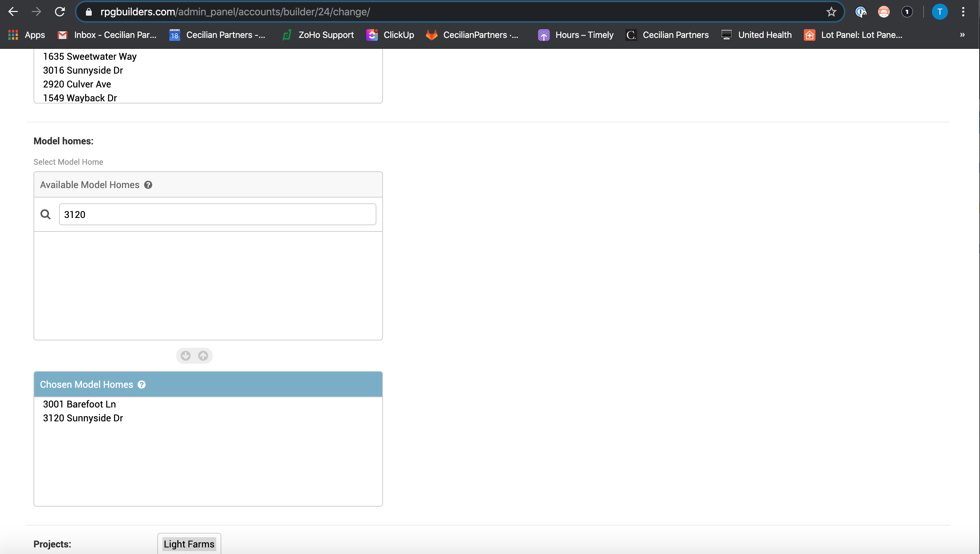Screen dimensions: 980x554
Task: Click the model home search field
Action: point(217,214)
